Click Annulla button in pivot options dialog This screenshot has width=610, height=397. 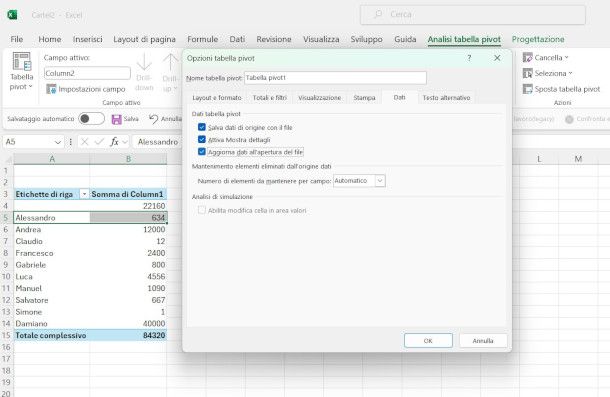click(x=483, y=341)
